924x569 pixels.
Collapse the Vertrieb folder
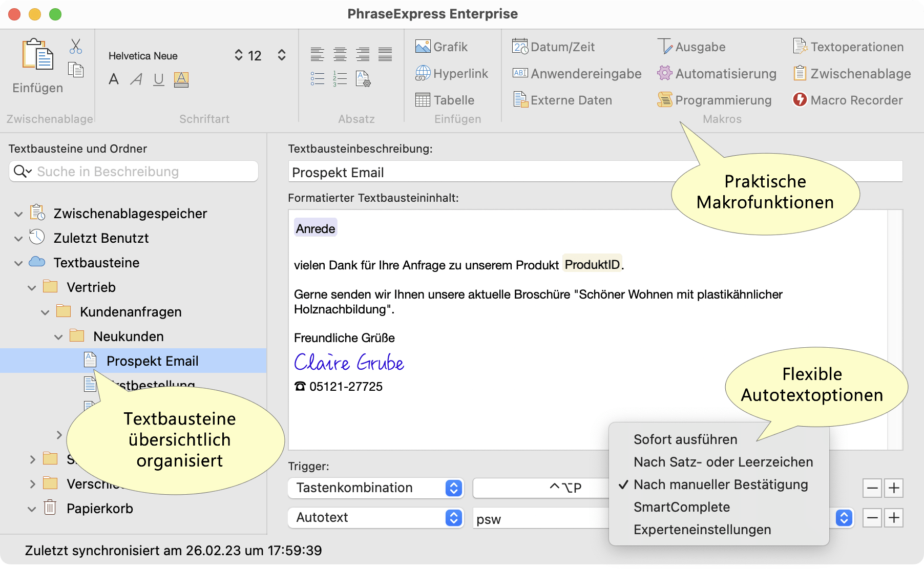coord(32,288)
